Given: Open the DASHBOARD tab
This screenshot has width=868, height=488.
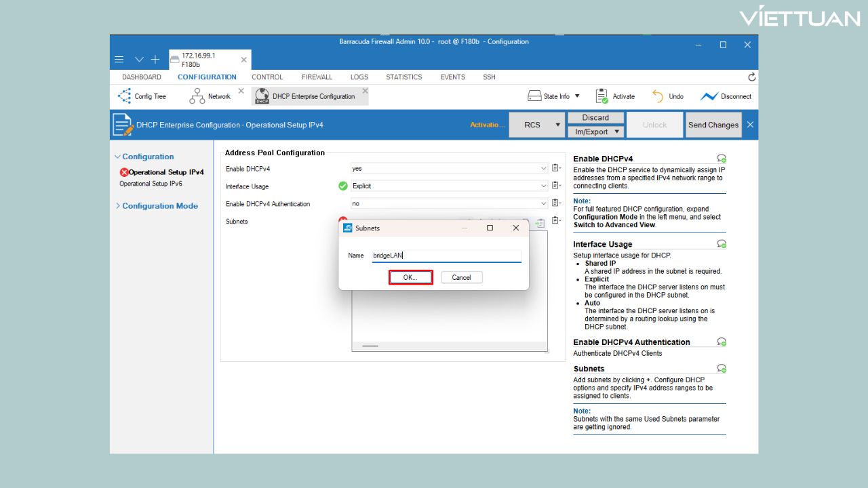Looking at the screenshot, I should pyautogui.click(x=142, y=77).
